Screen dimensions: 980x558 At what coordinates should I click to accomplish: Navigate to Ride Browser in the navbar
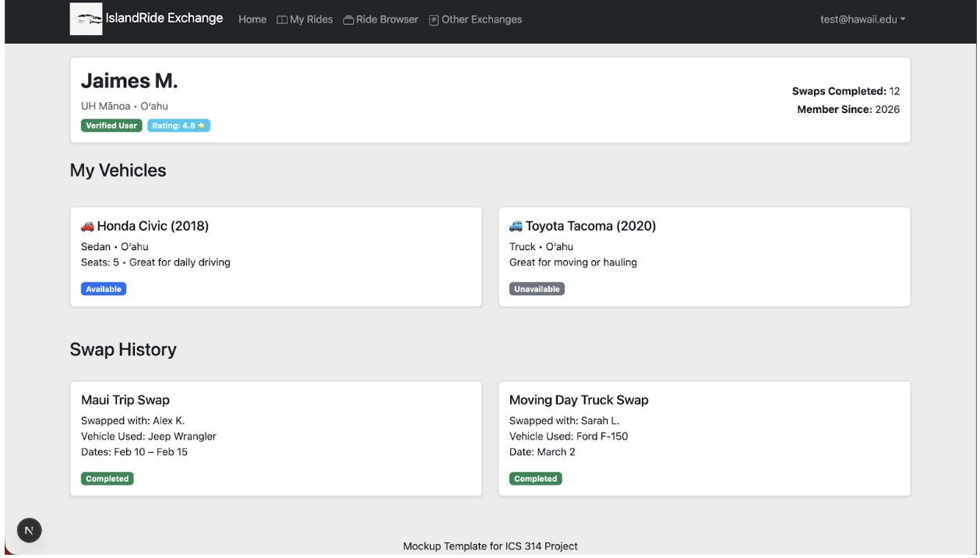pyautogui.click(x=387, y=19)
